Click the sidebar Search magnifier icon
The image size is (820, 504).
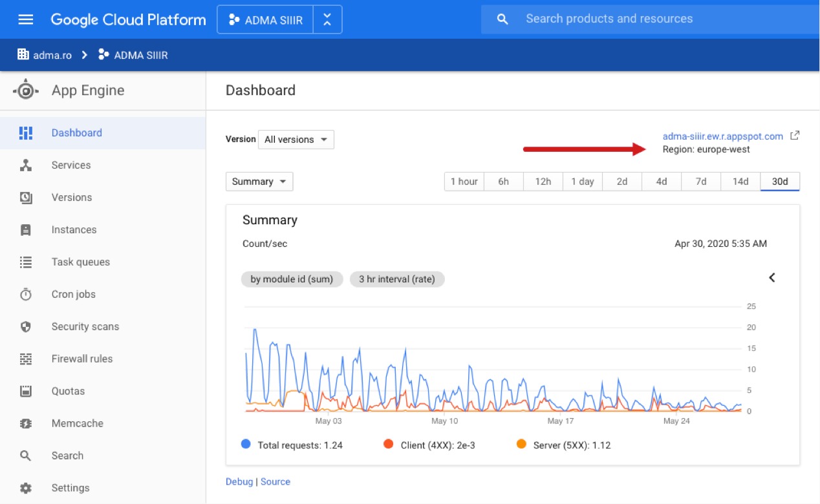click(26, 456)
